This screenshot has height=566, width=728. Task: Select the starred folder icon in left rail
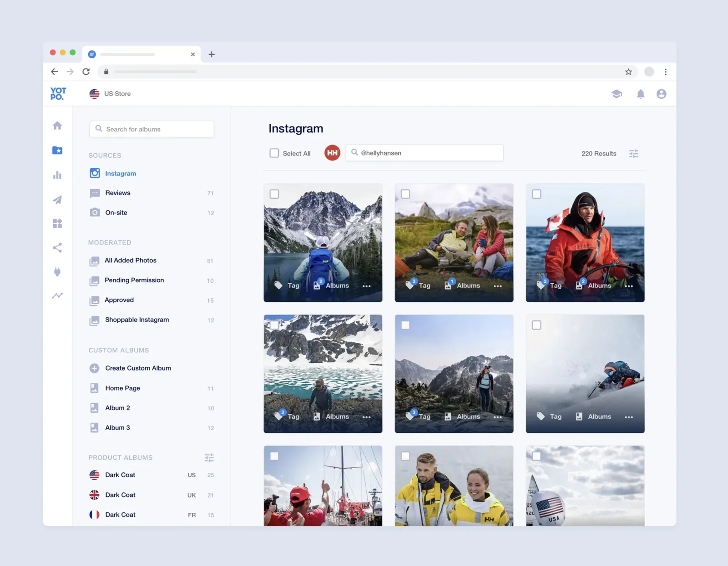57,150
